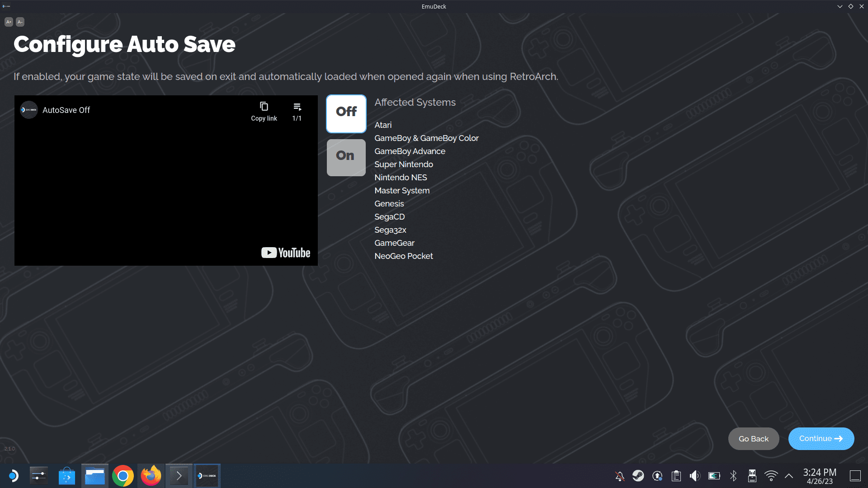Screen dimensions: 868x488
Task: Open the volume control in system tray
Action: pos(695,476)
